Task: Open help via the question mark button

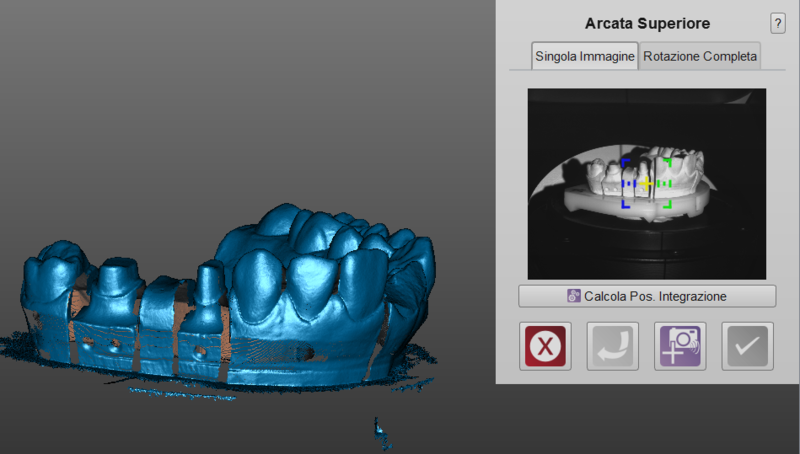Action: click(777, 24)
